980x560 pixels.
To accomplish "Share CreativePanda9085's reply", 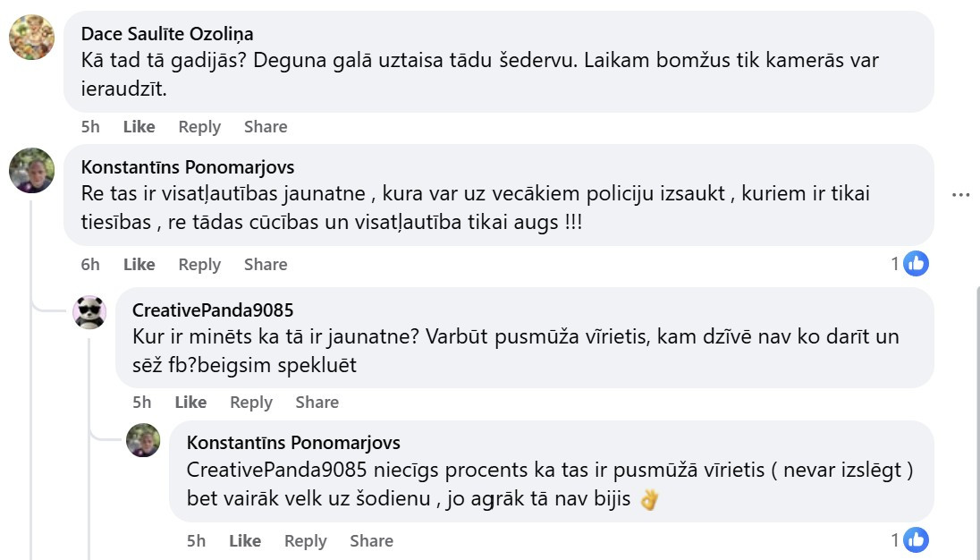I will click(x=317, y=402).
